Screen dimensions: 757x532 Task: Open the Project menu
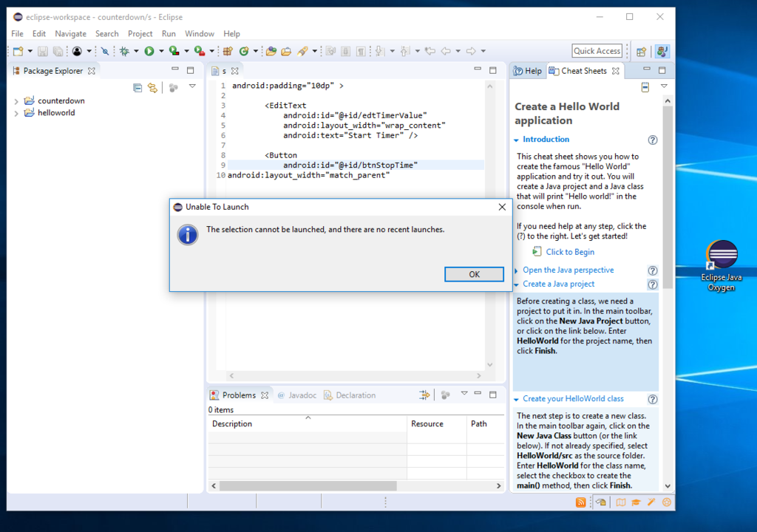click(x=140, y=34)
